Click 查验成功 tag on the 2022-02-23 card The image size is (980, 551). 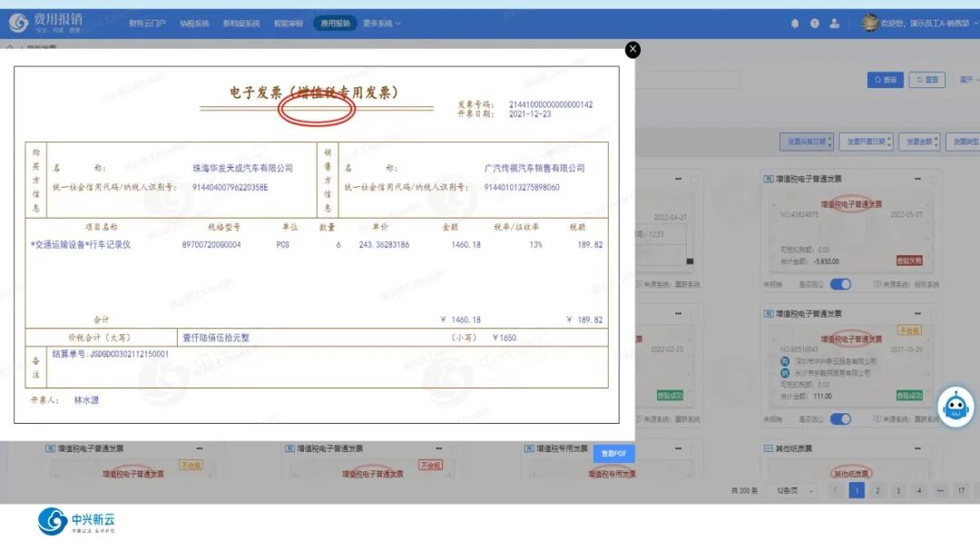click(670, 395)
